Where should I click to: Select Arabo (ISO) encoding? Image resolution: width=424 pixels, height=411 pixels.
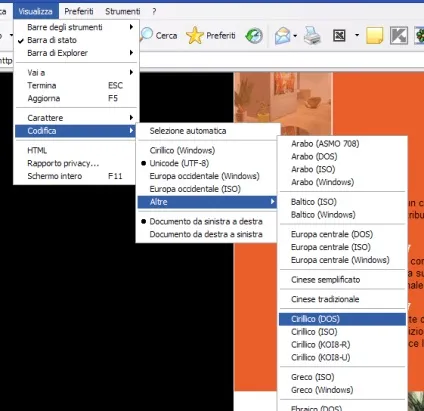tap(342, 169)
